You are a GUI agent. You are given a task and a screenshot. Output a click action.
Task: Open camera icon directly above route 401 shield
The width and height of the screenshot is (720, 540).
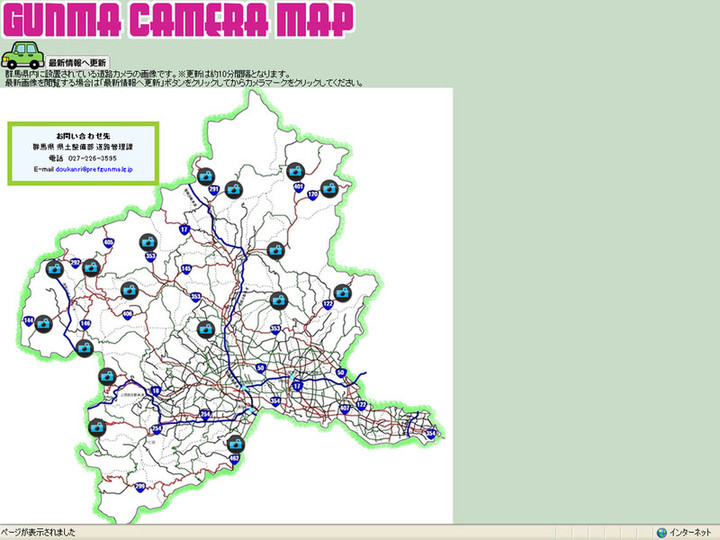point(296,171)
